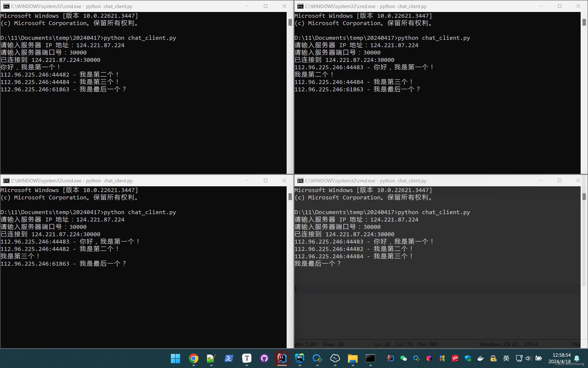The image size is (588, 368).
Task: Click '112.96.225.246:61863' line in top-left window
Action: [63, 89]
